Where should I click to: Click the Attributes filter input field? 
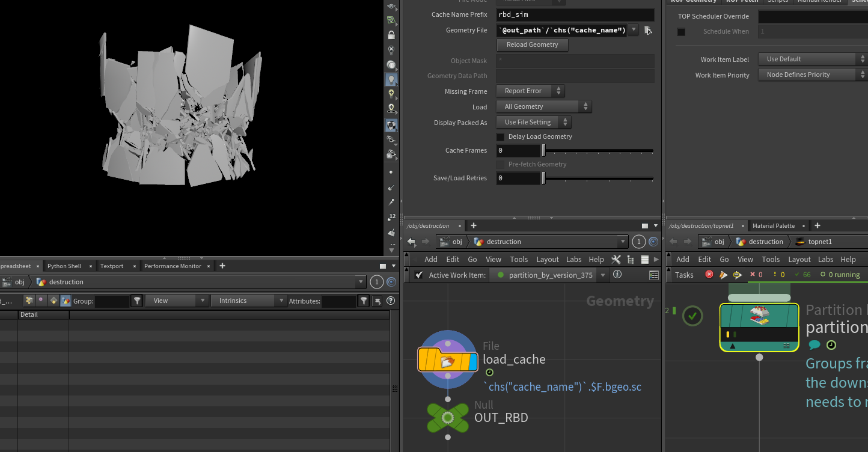(x=339, y=301)
